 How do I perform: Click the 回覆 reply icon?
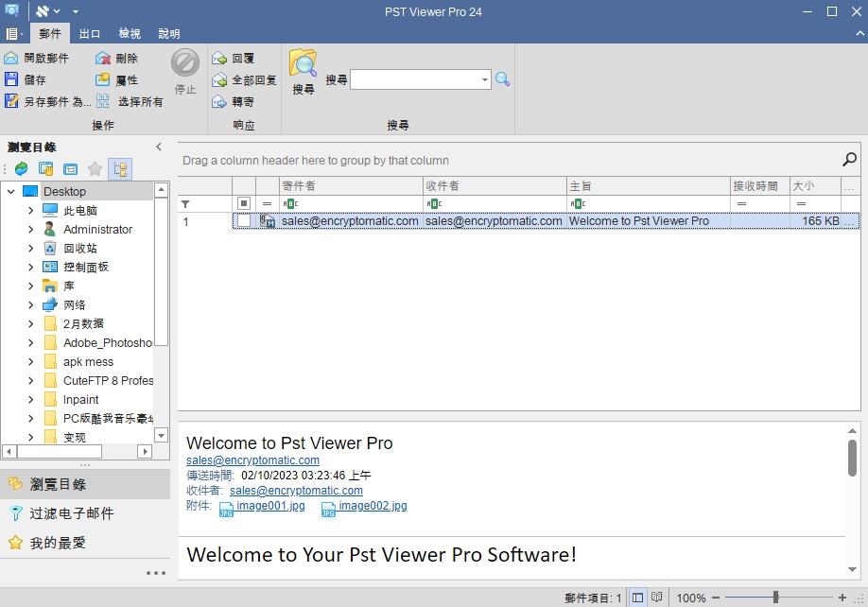point(219,59)
